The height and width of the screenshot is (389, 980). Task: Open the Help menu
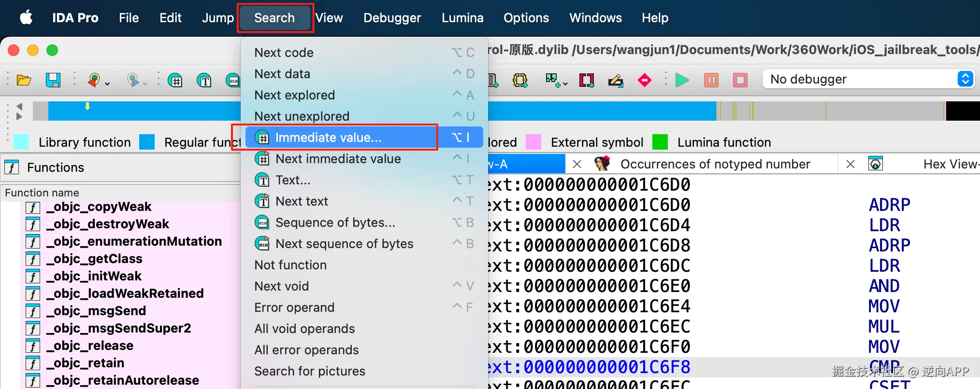click(655, 18)
